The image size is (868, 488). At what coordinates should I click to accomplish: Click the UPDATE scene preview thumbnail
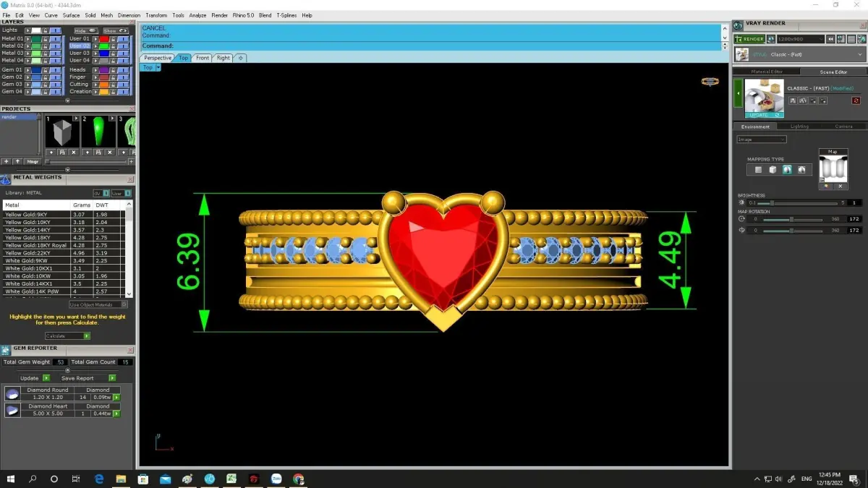[764, 99]
